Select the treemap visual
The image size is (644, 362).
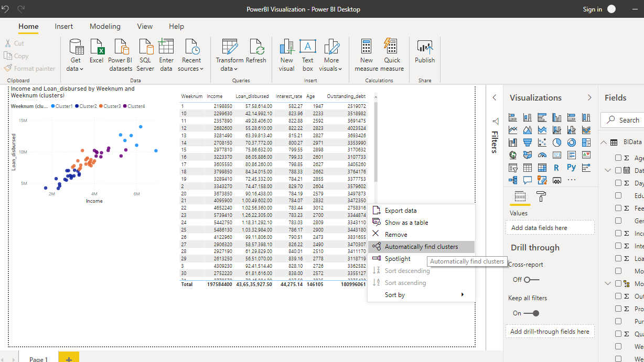(586, 142)
